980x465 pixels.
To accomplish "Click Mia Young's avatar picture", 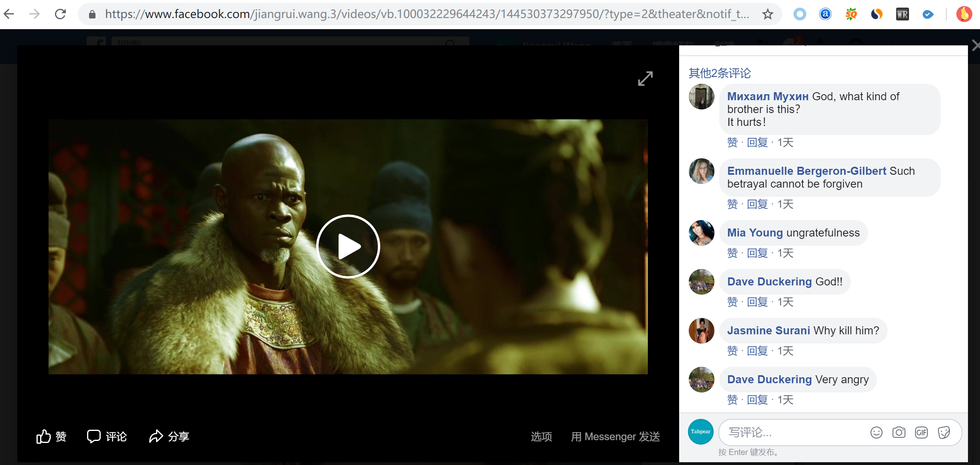I will (x=702, y=233).
